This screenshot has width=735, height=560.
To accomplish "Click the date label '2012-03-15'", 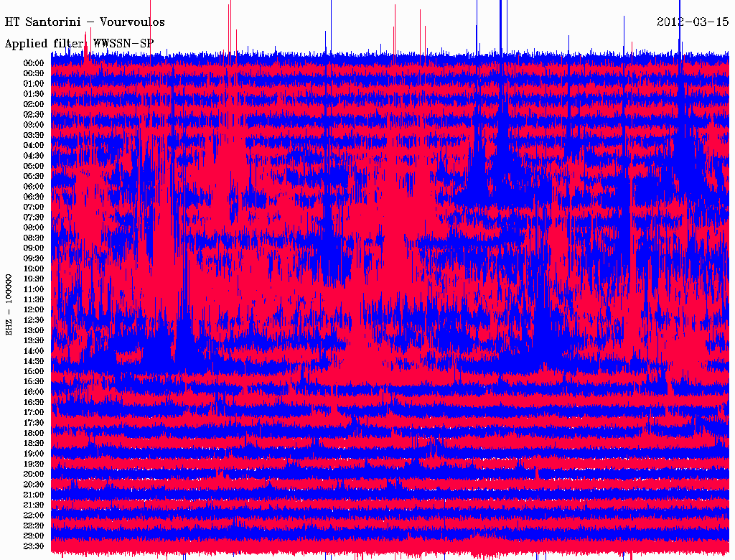I will tap(693, 22).
